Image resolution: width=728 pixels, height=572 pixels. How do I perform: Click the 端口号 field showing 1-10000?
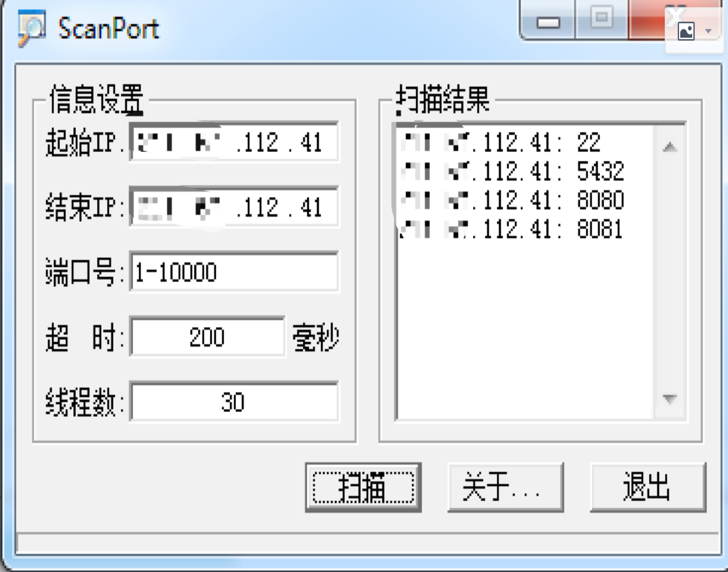coord(234,272)
